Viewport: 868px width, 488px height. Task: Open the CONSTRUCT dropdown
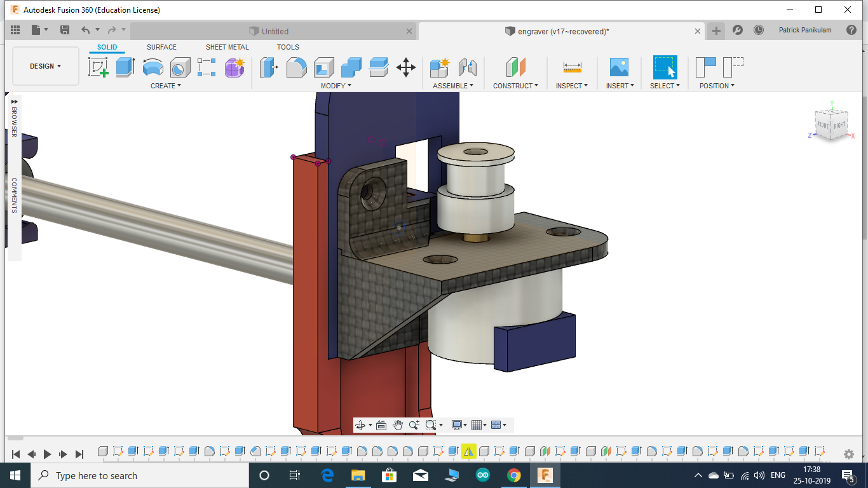tap(515, 86)
